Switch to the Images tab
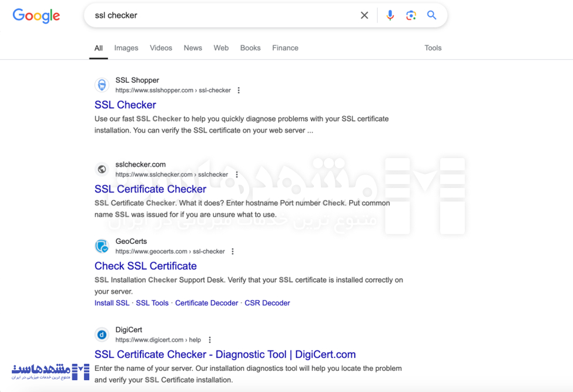Screen dimensions: 573x392 coord(126,48)
